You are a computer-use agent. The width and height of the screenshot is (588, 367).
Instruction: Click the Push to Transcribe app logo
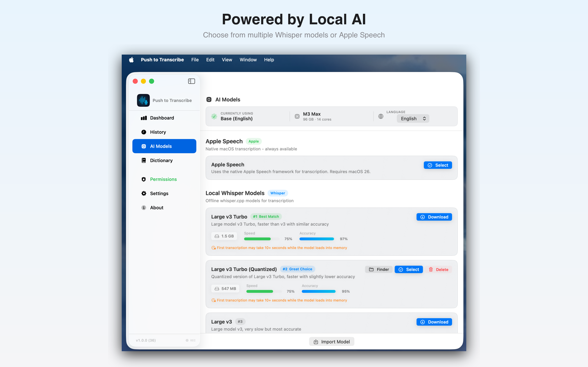[143, 100]
